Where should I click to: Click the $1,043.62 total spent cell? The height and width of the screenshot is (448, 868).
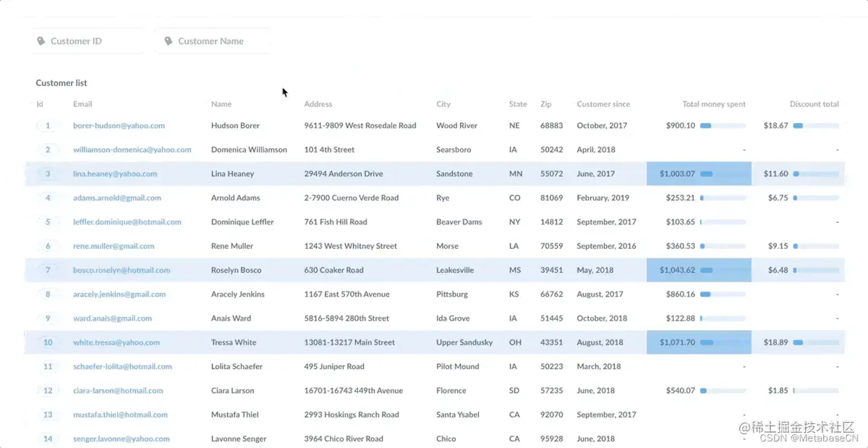[699, 270]
